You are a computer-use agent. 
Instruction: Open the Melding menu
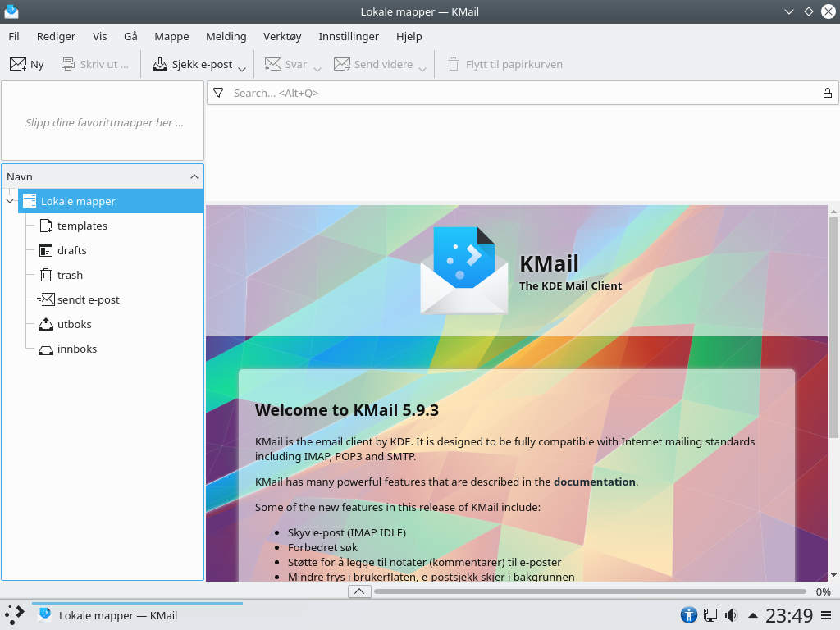(x=226, y=36)
